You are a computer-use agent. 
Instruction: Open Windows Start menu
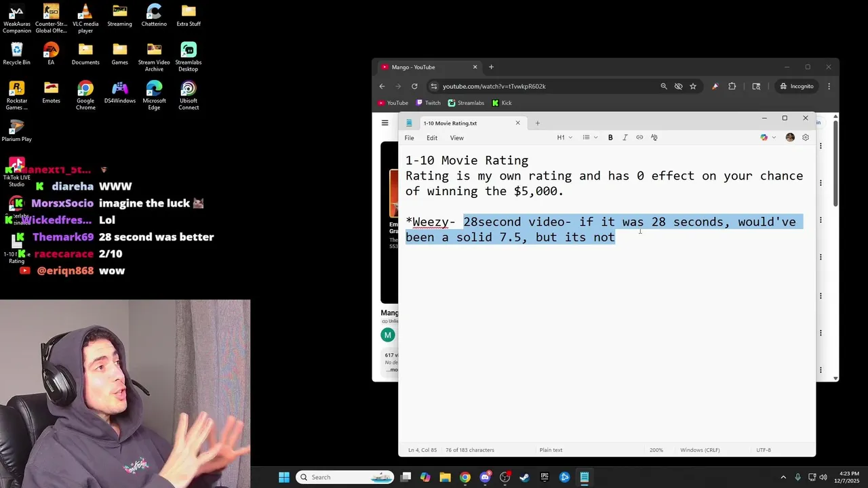point(284,477)
